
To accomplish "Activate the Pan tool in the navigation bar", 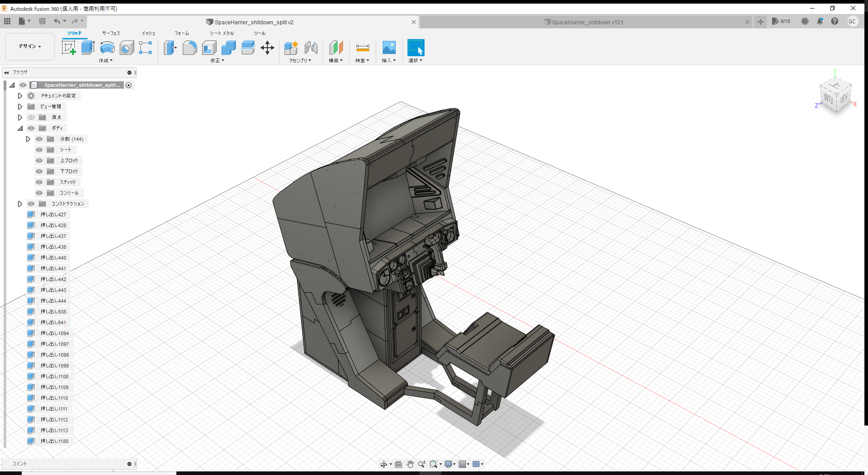I will pos(410,464).
